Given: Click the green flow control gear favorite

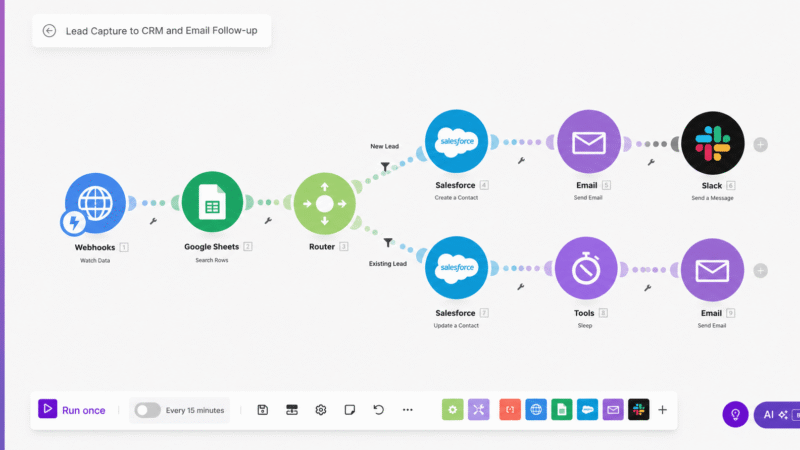Looking at the screenshot, I should coord(453,410).
